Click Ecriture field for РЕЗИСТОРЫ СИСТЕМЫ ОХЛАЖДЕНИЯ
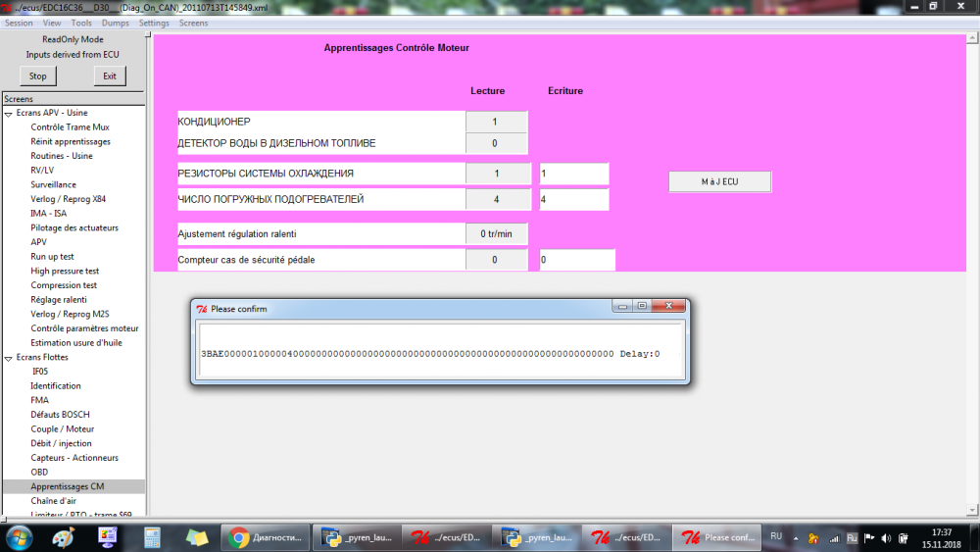 [573, 174]
